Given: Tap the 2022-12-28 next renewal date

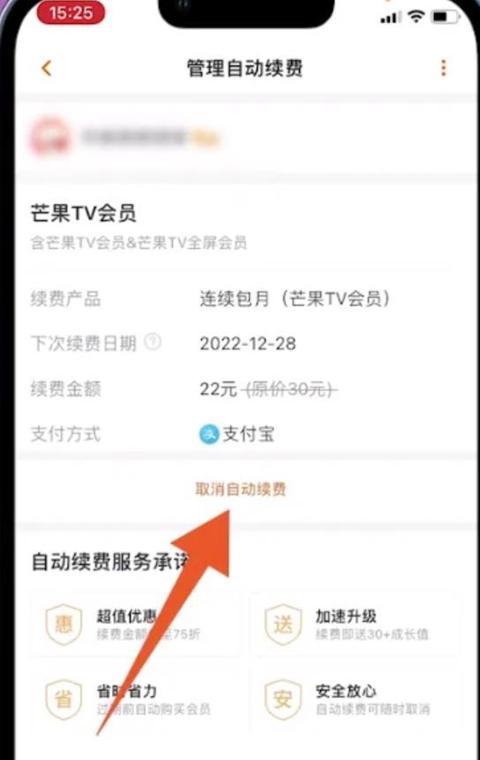Looking at the screenshot, I should click(x=248, y=344).
